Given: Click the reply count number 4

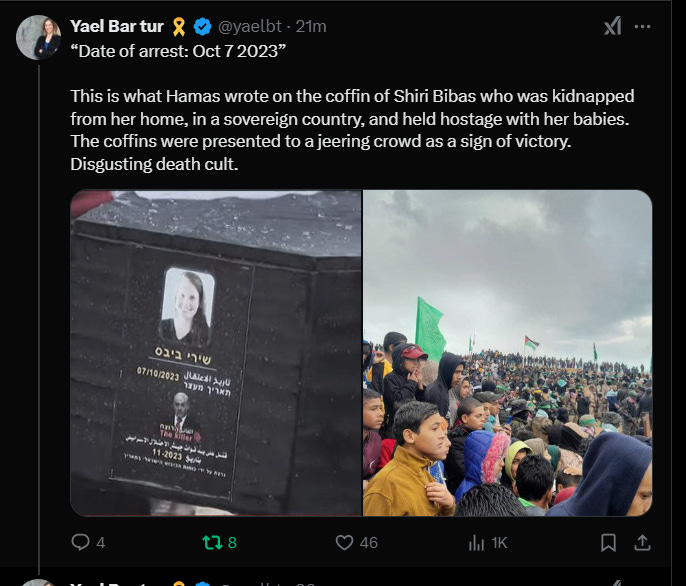Looking at the screenshot, I should pyautogui.click(x=101, y=543).
